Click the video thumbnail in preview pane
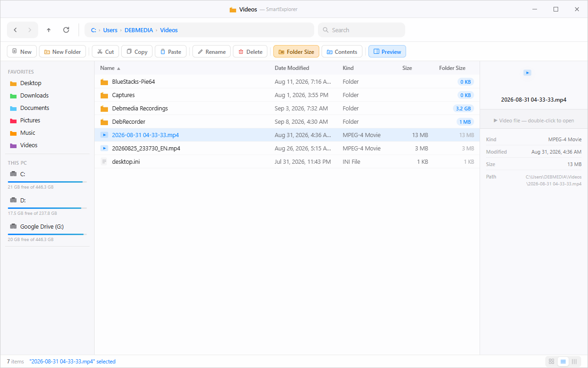 pyautogui.click(x=527, y=73)
